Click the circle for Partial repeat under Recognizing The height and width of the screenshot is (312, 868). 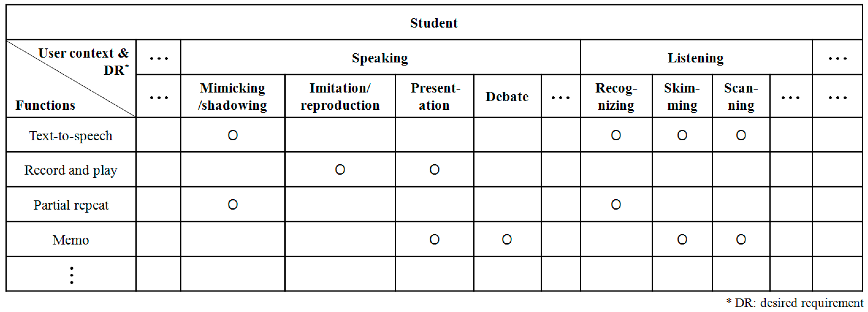(x=616, y=205)
